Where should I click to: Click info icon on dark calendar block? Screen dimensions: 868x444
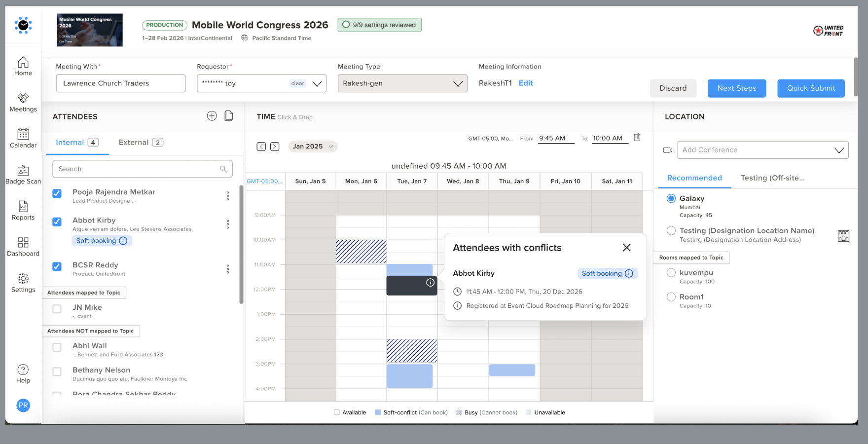point(430,283)
